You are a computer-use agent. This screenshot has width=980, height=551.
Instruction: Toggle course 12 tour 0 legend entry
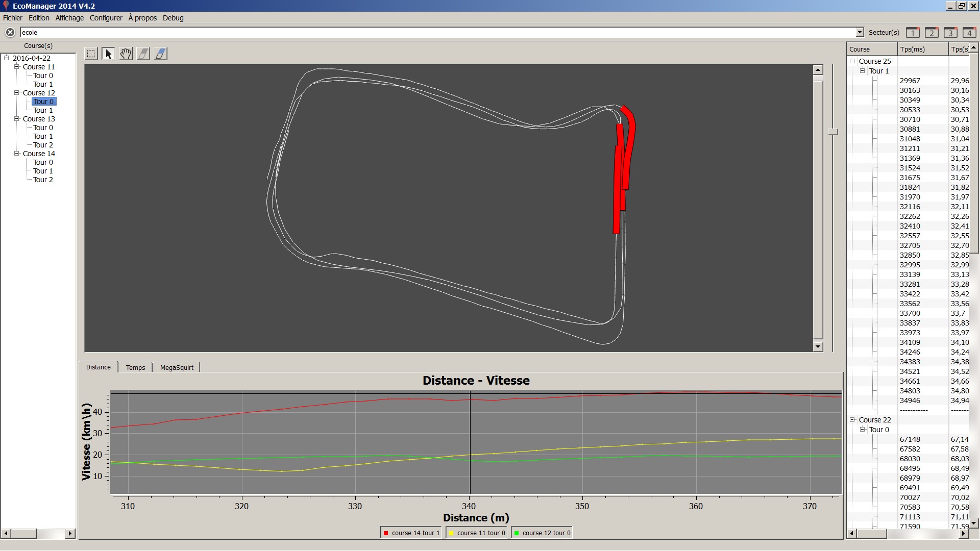click(x=542, y=533)
